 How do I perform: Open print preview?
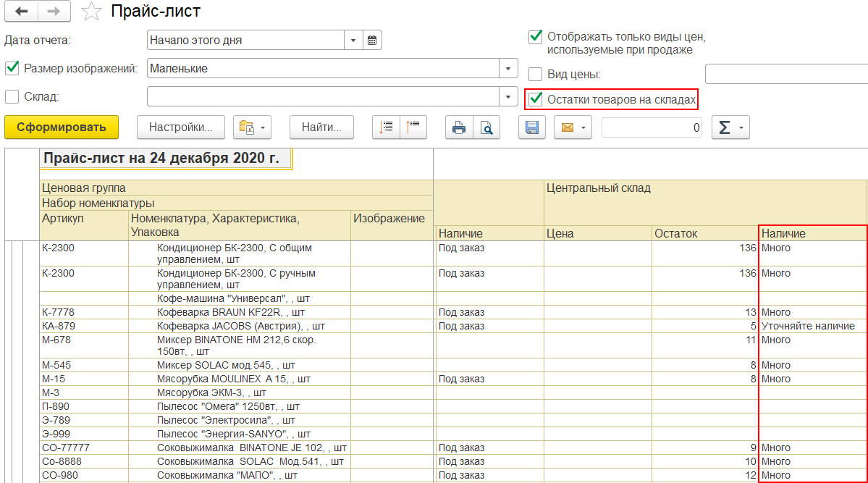pos(486,128)
